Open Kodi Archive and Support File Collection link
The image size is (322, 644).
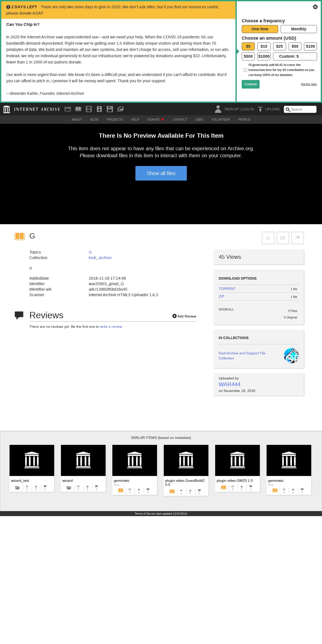click(x=242, y=356)
